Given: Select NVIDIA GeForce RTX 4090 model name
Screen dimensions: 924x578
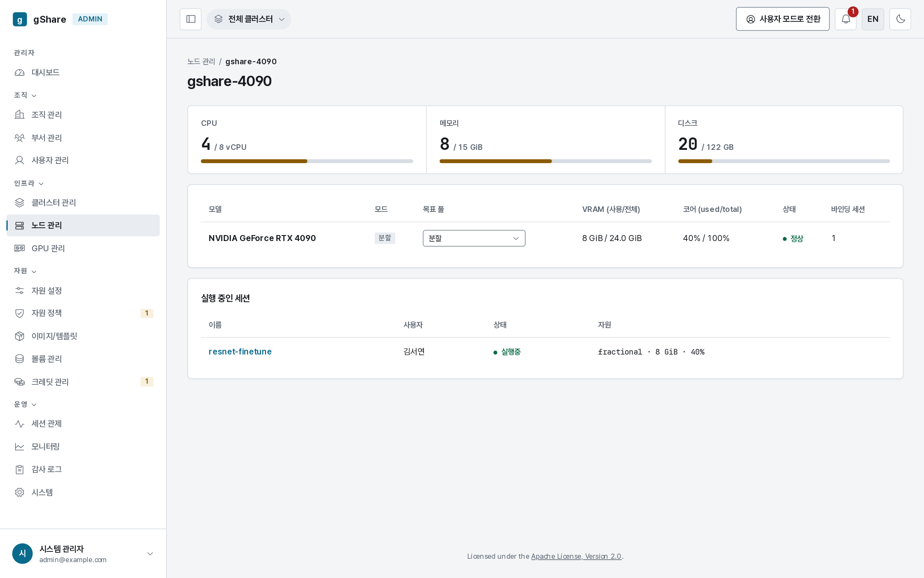Looking at the screenshot, I should tap(262, 238).
